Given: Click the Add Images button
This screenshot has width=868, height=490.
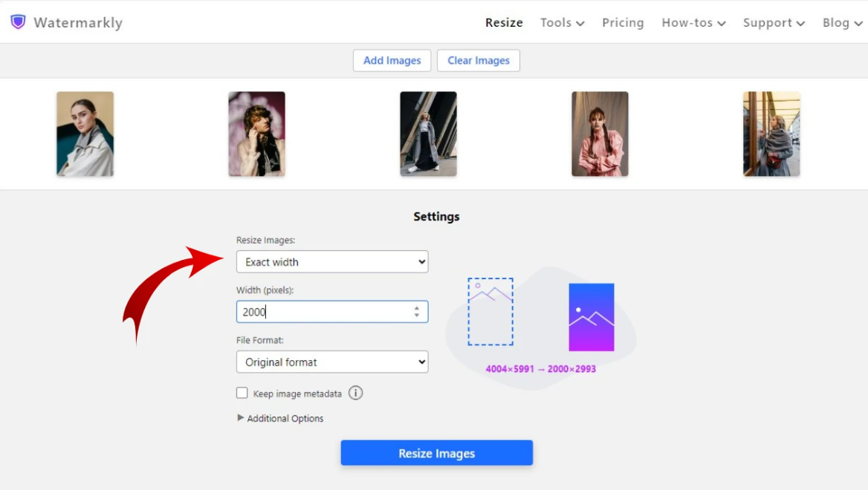Looking at the screenshot, I should [392, 61].
